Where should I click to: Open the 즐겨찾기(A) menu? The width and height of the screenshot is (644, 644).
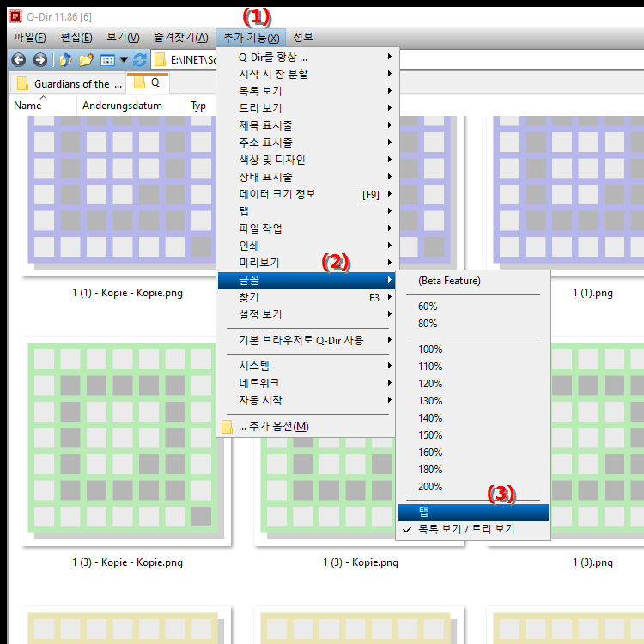(181, 38)
